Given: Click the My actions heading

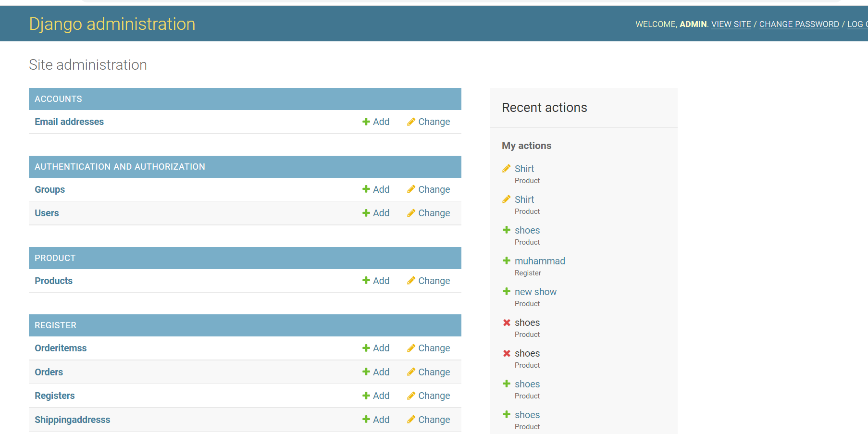Looking at the screenshot, I should tap(526, 146).
